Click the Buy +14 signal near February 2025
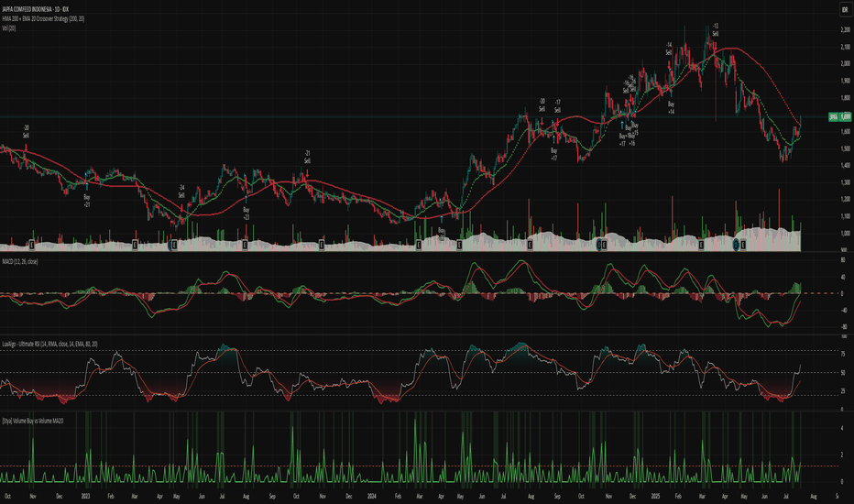The image size is (854, 504). (671, 107)
